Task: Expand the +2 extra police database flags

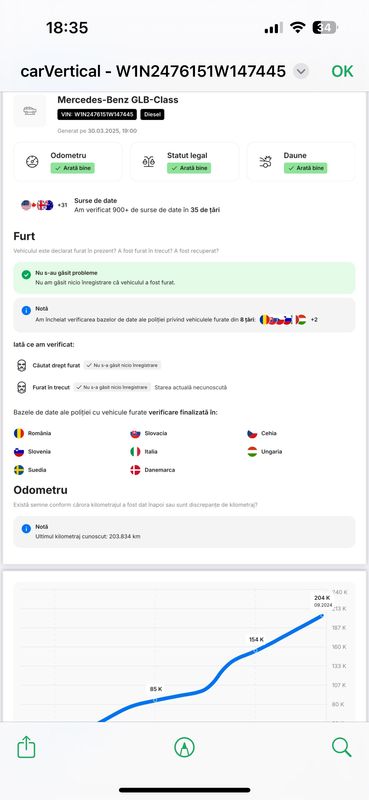Action: 314,320
